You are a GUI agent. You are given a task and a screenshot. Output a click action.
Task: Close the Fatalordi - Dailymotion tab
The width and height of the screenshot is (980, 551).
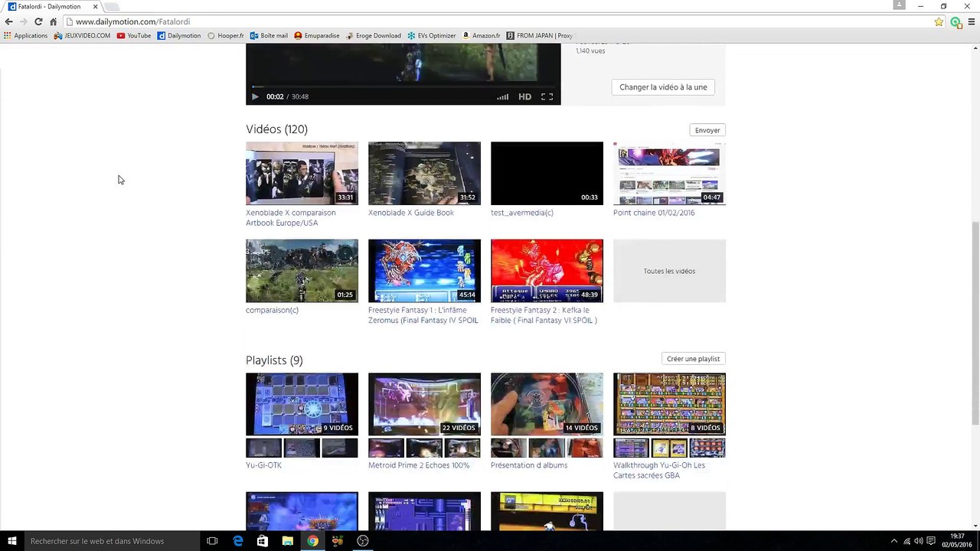pyautogui.click(x=95, y=7)
